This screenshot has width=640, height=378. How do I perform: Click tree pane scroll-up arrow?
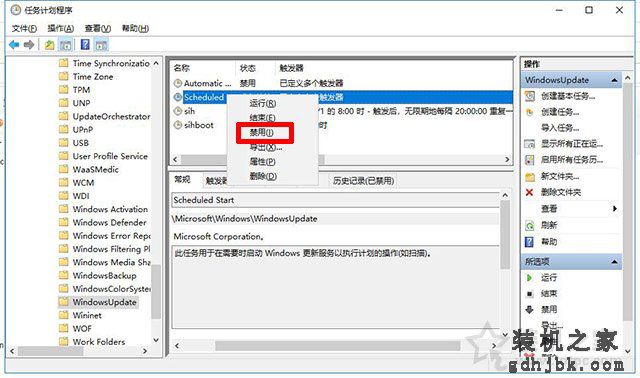(156, 64)
